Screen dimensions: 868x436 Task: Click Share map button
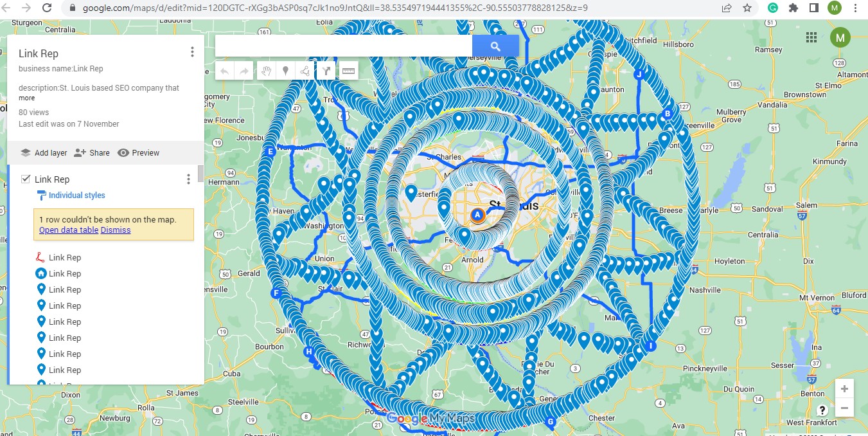pyautogui.click(x=92, y=153)
